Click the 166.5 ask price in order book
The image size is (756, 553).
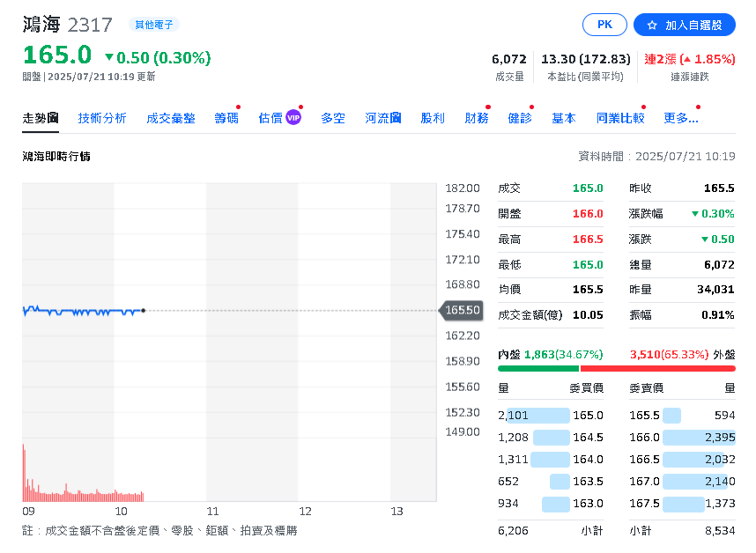[x=645, y=460]
